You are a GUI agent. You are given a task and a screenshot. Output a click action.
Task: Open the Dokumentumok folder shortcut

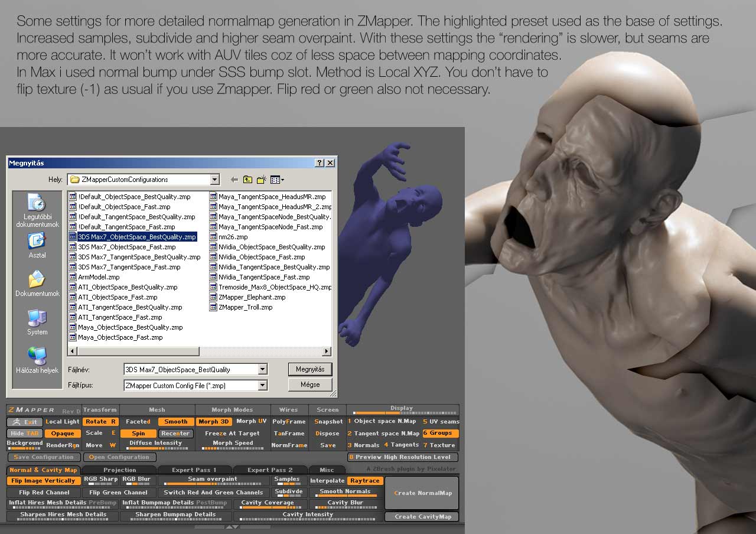(37, 283)
